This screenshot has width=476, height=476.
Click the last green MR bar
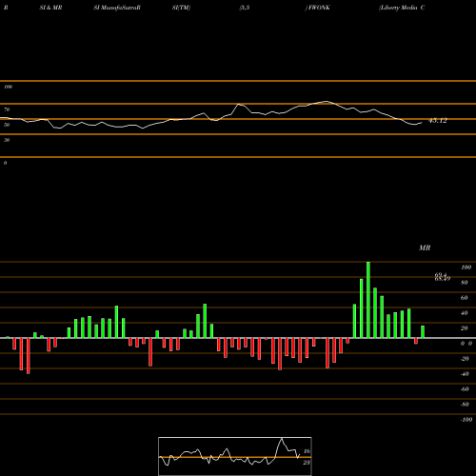[423, 332]
